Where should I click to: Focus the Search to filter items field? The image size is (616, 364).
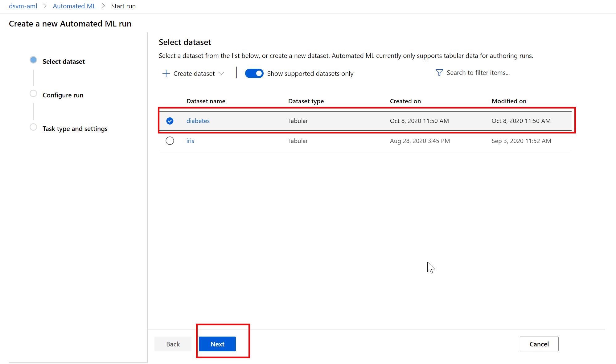pyautogui.click(x=478, y=72)
